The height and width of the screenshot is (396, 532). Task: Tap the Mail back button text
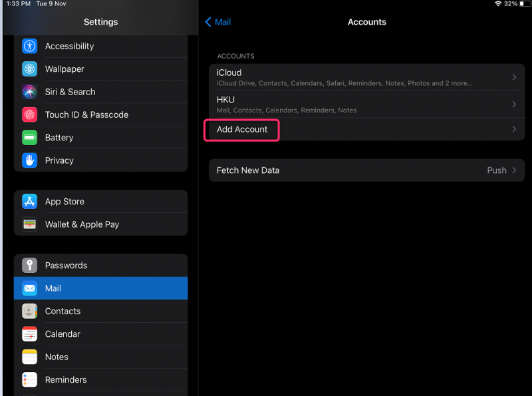pyautogui.click(x=223, y=22)
